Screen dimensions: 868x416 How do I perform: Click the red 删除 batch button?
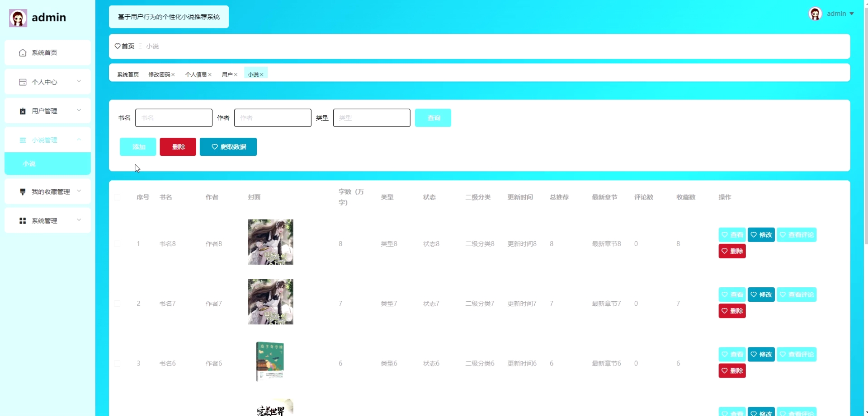178,147
